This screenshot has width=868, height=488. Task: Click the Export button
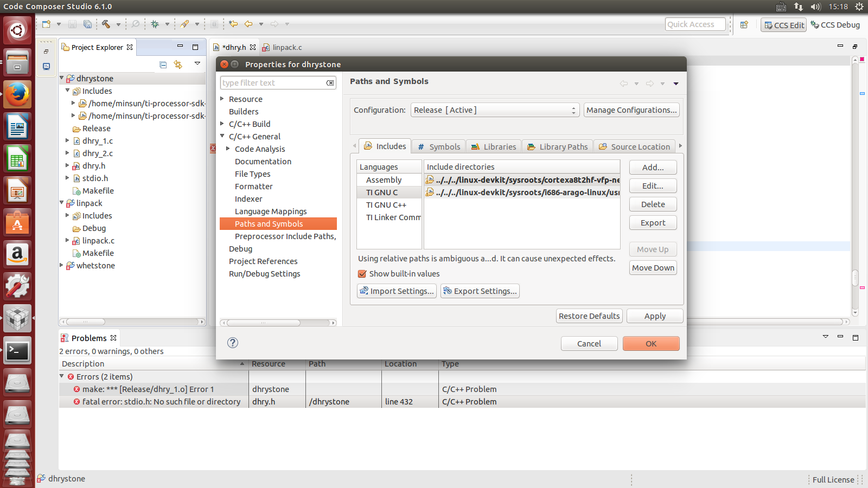click(x=653, y=223)
